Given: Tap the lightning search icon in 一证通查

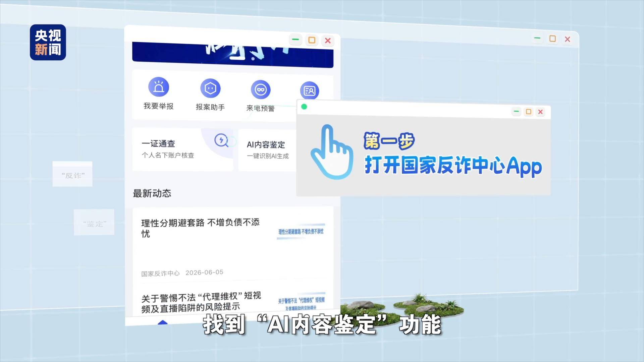Looking at the screenshot, I should pos(221,140).
